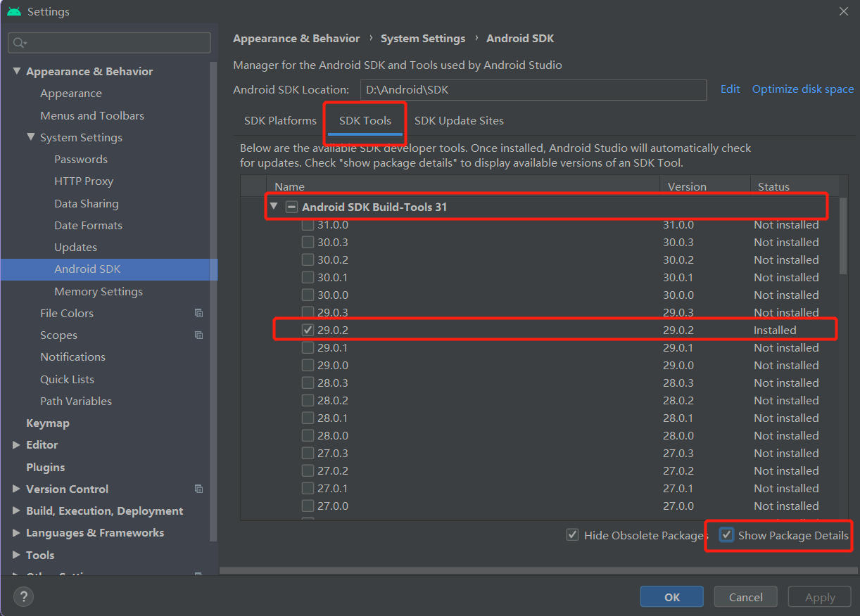Open Memory Settings page
Screen dimensions: 860x616
(x=99, y=292)
